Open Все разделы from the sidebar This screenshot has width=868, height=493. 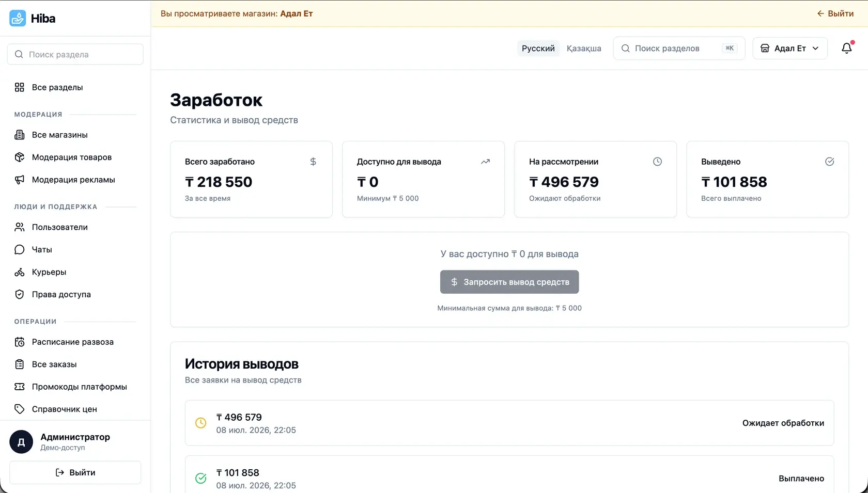[x=75, y=87]
